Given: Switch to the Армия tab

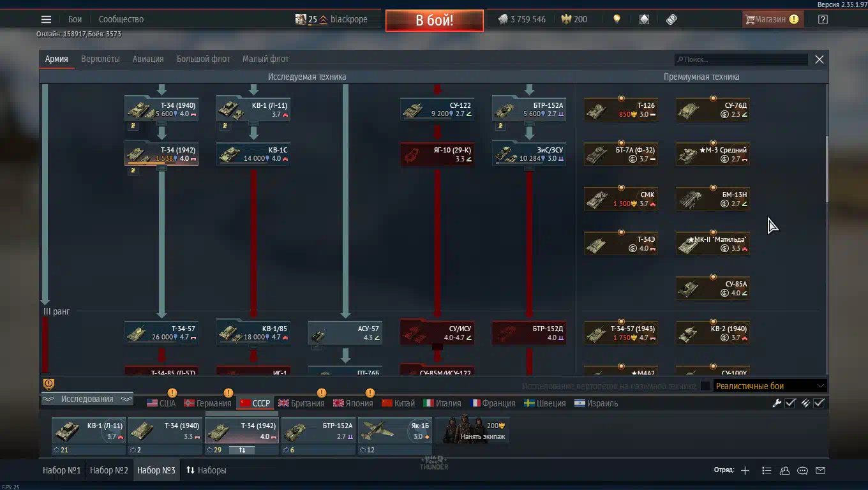Looking at the screenshot, I should pyautogui.click(x=56, y=59).
